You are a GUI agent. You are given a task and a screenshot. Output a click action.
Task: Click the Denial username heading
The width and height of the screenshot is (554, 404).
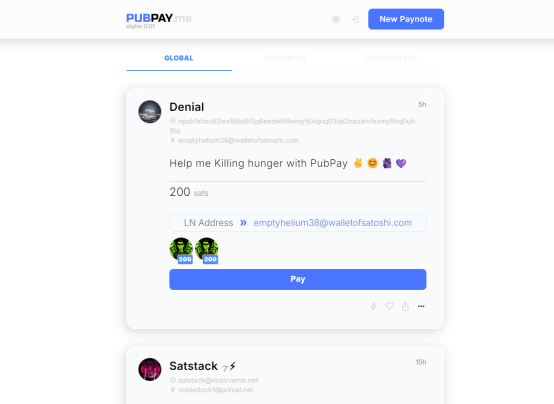(187, 107)
